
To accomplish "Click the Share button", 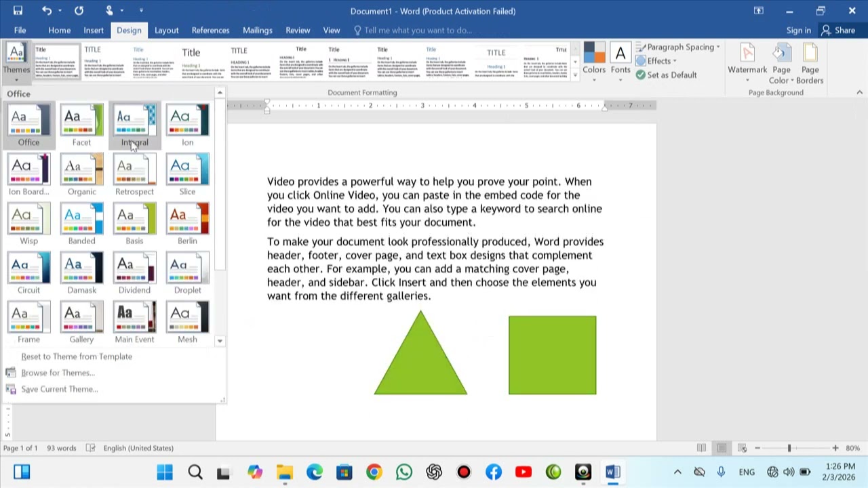I will point(838,30).
